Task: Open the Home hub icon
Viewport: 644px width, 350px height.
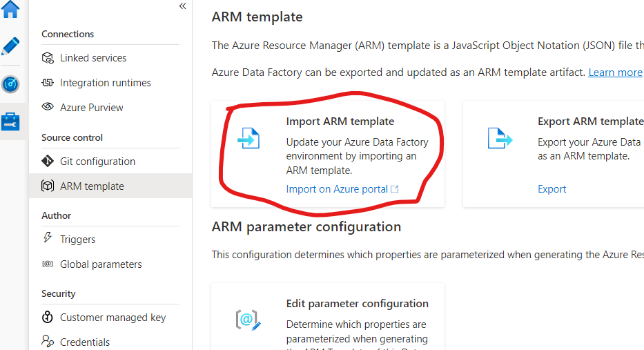Action: [11, 9]
